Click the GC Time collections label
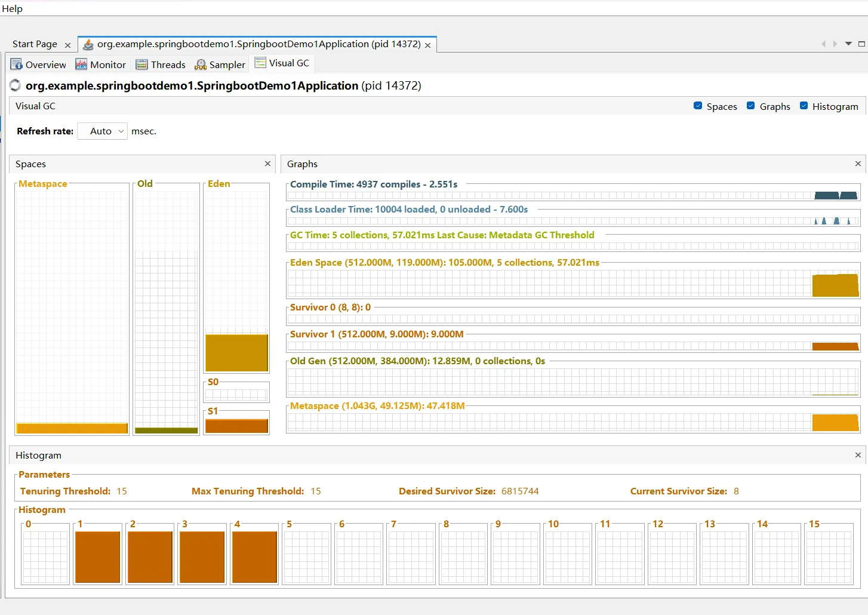This screenshot has width=868, height=615. (442, 235)
